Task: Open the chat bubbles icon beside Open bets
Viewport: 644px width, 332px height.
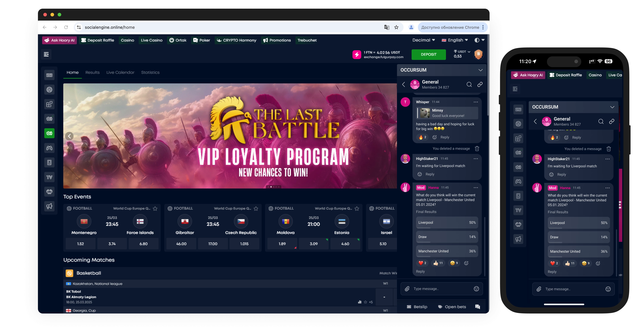Action: (x=477, y=306)
